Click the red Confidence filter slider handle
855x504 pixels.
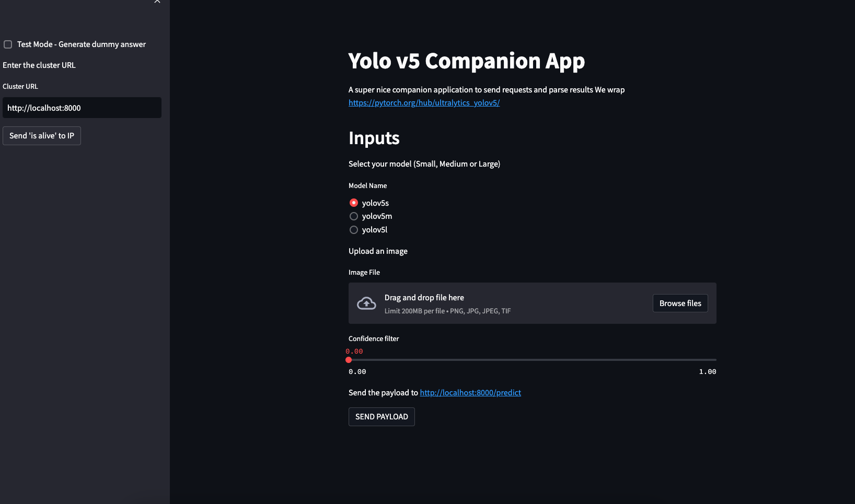pos(349,360)
